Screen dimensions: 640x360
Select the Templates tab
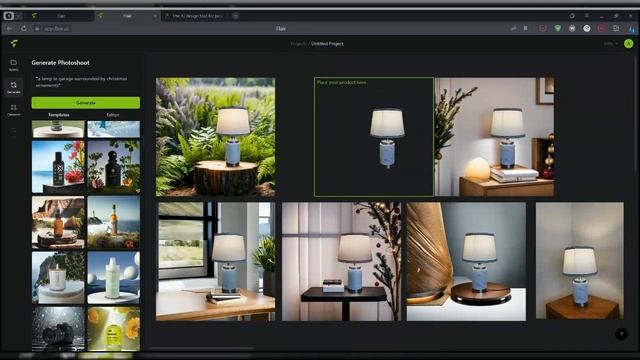coord(59,115)
